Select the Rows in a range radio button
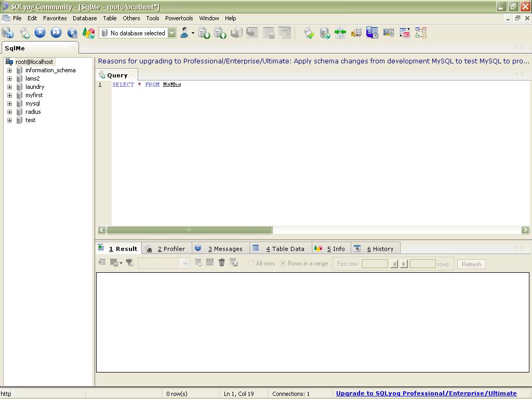Viewport: 532px width, 399px height. 283,263
